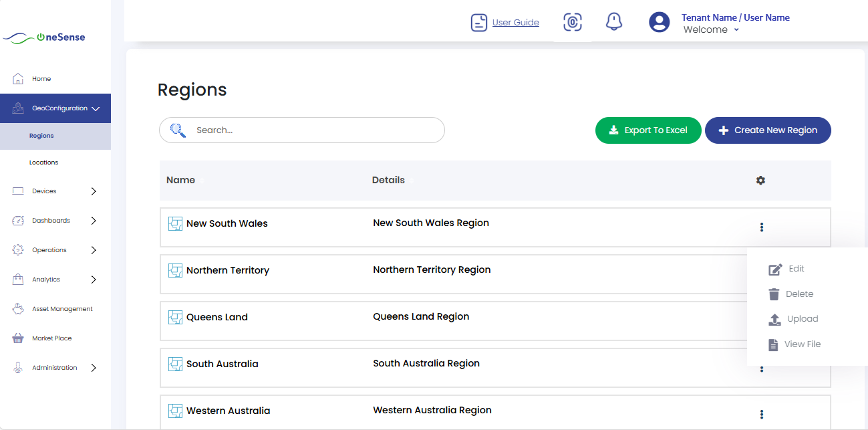Click the Export To Excel button
The image size is (868, 430).
tap(648, 130)
